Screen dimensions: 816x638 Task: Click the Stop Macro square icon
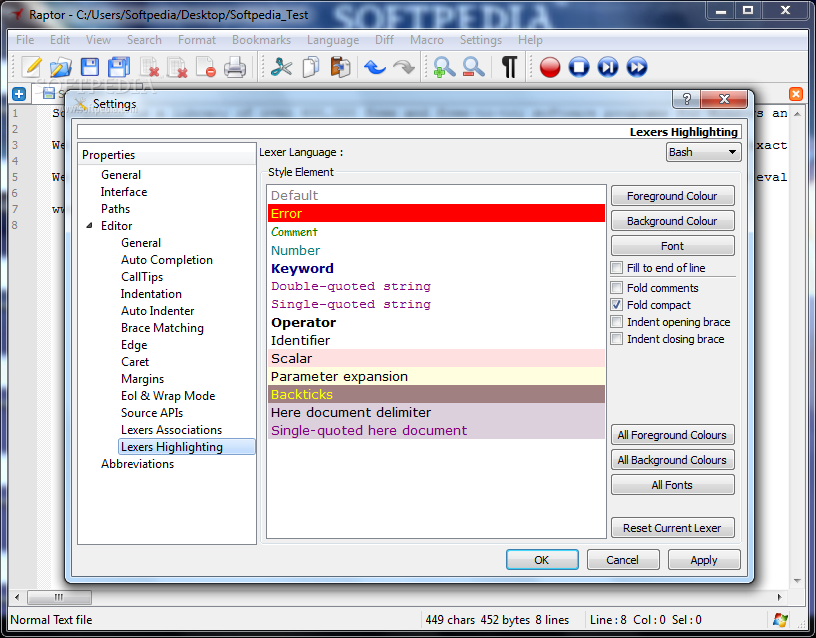click(x=579, y=67)
